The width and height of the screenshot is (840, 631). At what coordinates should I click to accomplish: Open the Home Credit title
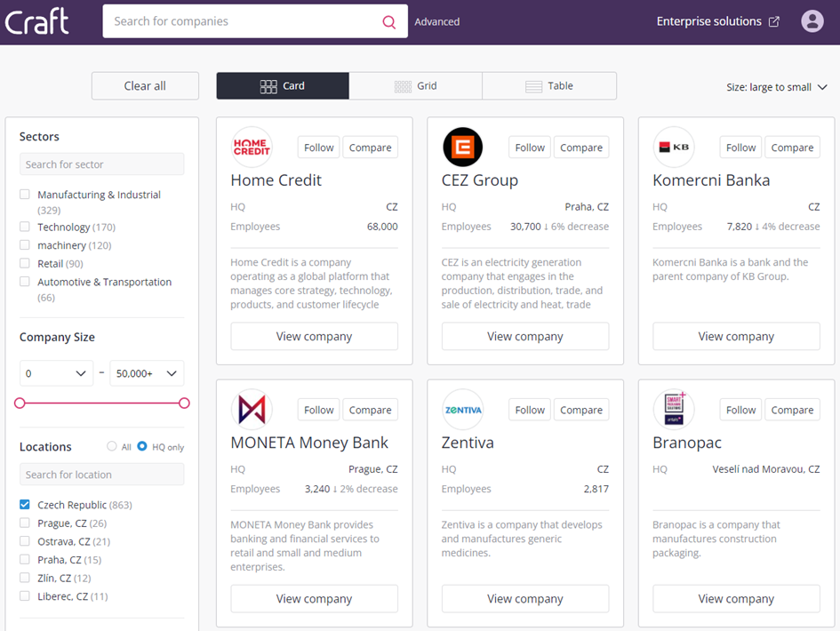(276, 180)
